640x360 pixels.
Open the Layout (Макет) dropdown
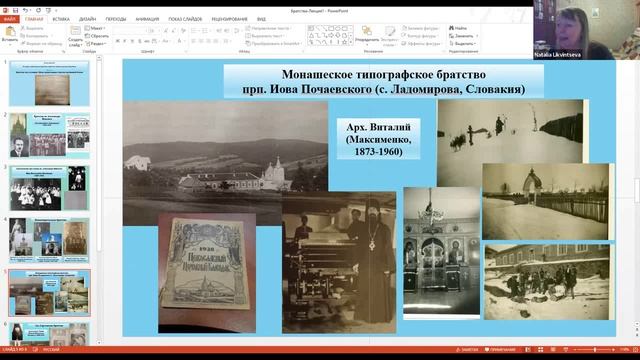[95, 28]
